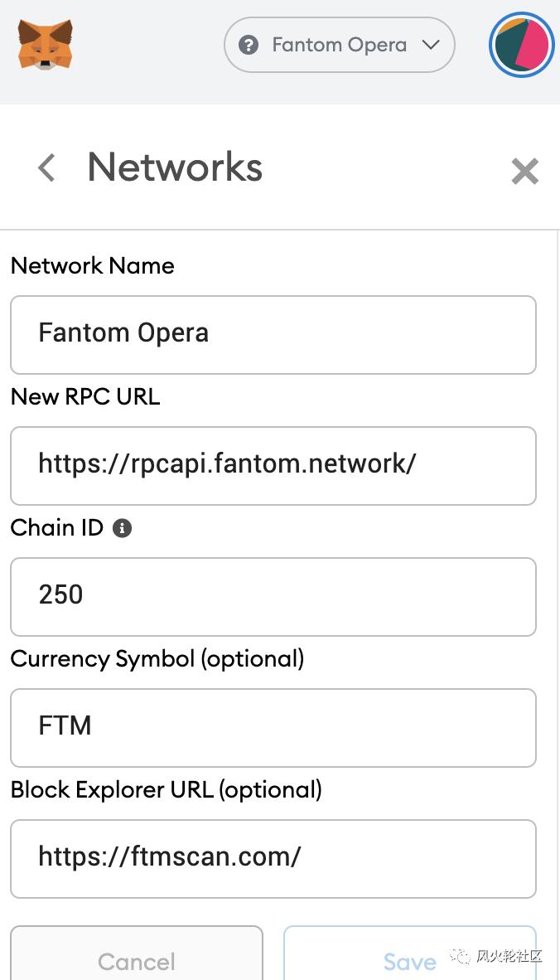Click the Network Name label
Screen dimensions: 560x980
pyautogui.click(x=92, y=265)
